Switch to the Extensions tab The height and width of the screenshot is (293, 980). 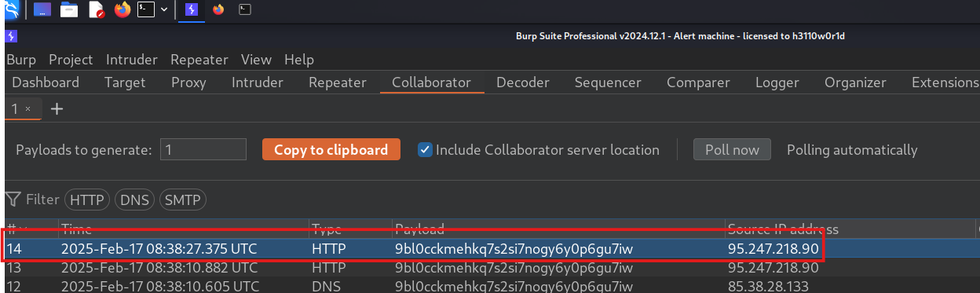[x=945, y=82]
